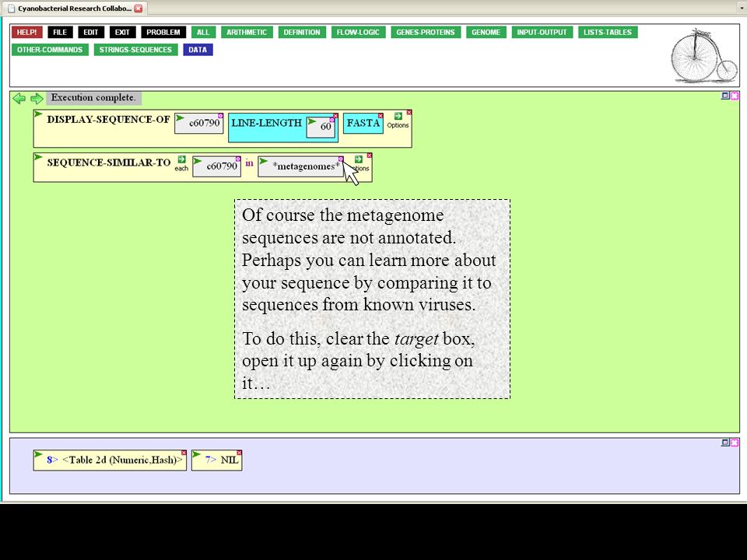Expand the INPUT-OUTPUT palette menu

[542, 33]
